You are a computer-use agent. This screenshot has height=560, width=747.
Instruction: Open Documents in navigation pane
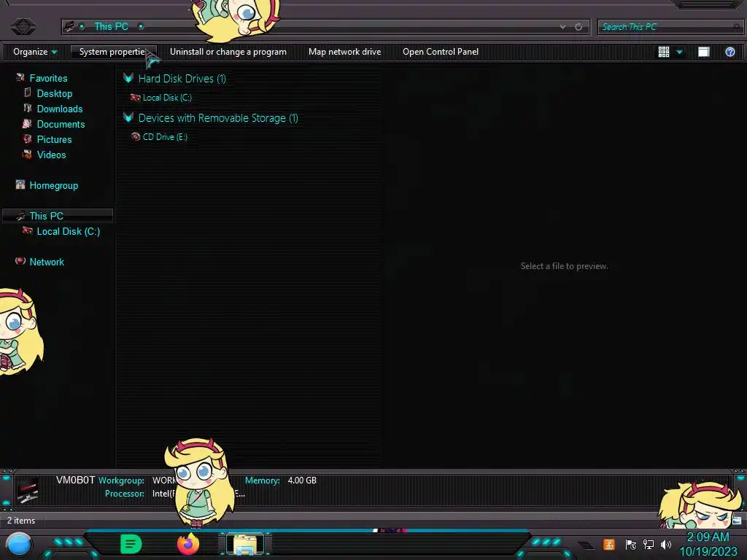pyautogui.click(x=61, y=124)
